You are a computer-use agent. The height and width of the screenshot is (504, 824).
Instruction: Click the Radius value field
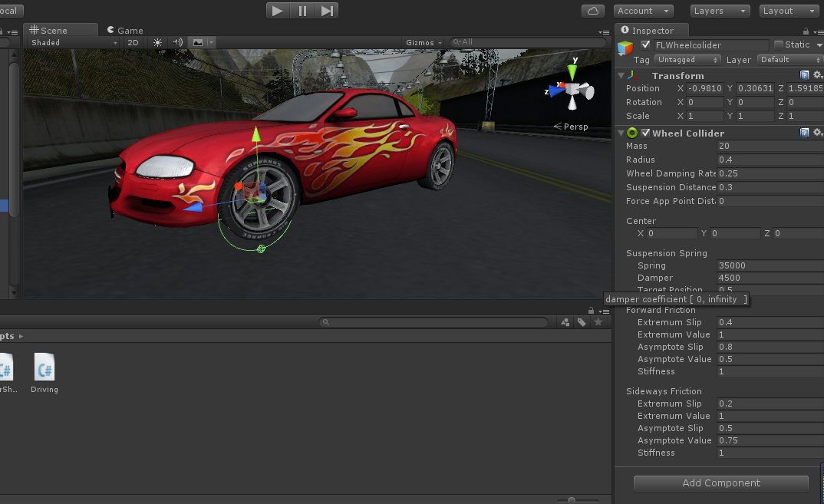point(770,160)
